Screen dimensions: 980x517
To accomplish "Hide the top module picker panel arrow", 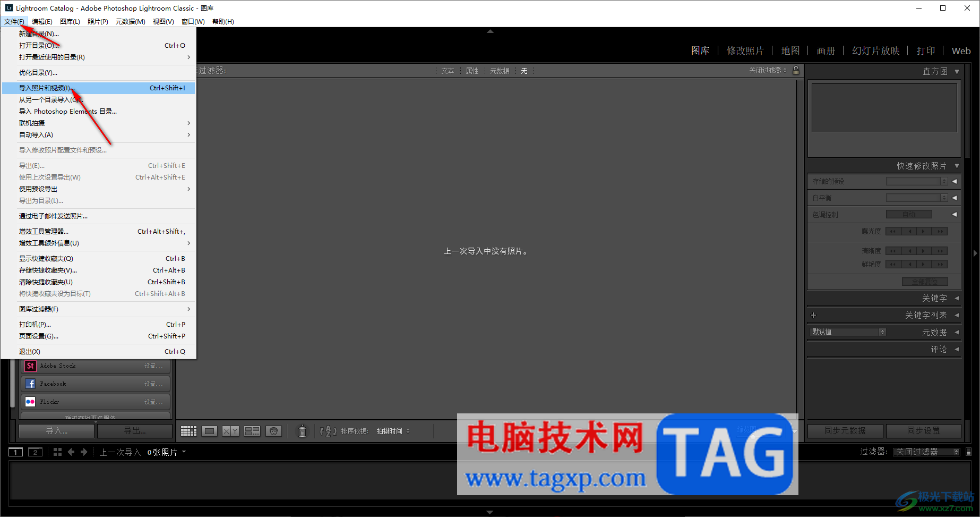I will [x=490, y=31].
